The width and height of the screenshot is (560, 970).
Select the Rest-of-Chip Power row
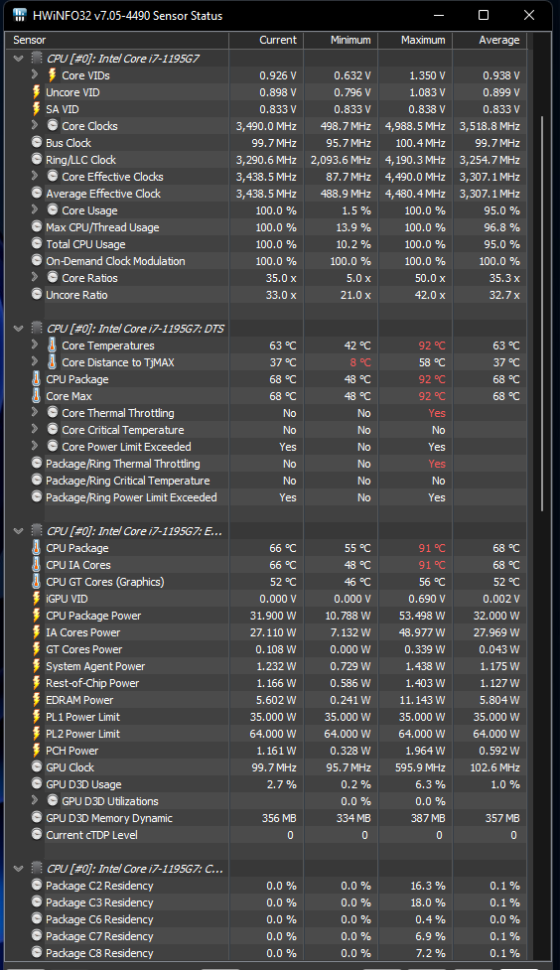pyautogui.click(x=266, y=683)
